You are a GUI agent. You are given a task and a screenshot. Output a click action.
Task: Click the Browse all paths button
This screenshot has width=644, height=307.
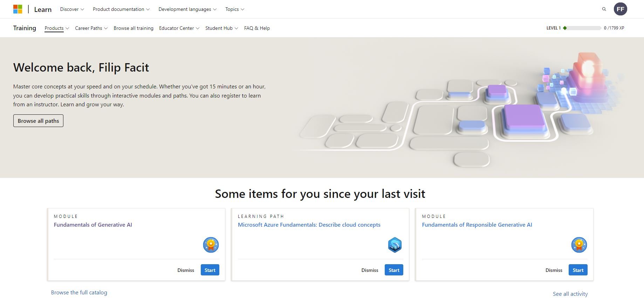[38, 121]
